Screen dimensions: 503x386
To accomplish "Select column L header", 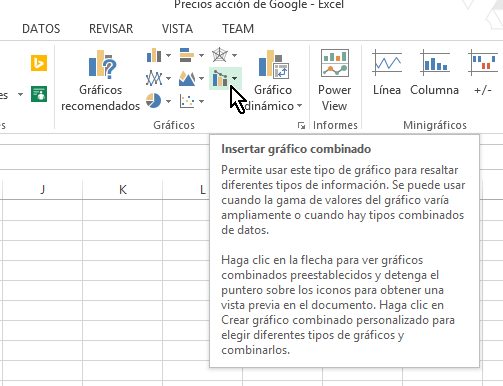I will pos(203,190).
